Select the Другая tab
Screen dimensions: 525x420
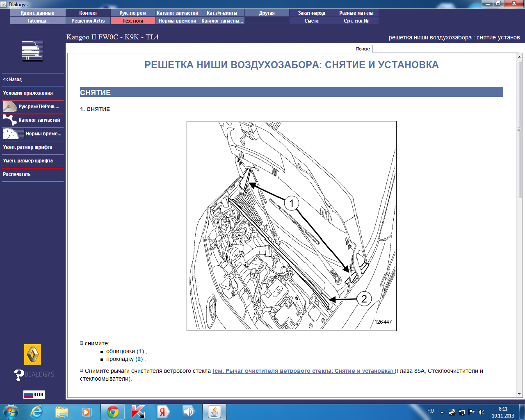(267, 13)
